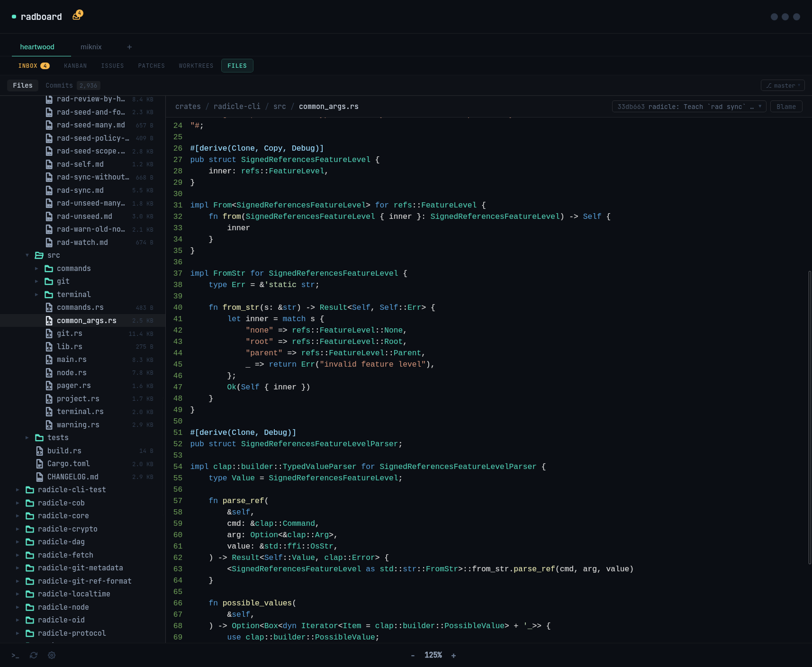Image resolution: width=812 pixels, height=667 pixels.
Task: Open project.rs in the file tree
Action: coord(83,399)
